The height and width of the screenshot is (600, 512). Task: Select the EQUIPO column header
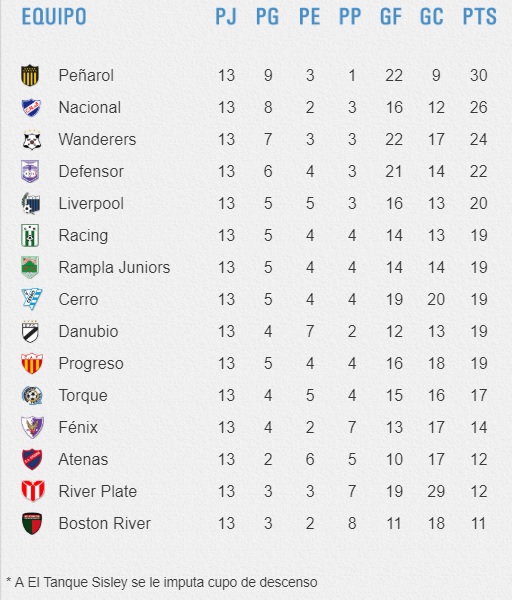(x=54, y=16)
